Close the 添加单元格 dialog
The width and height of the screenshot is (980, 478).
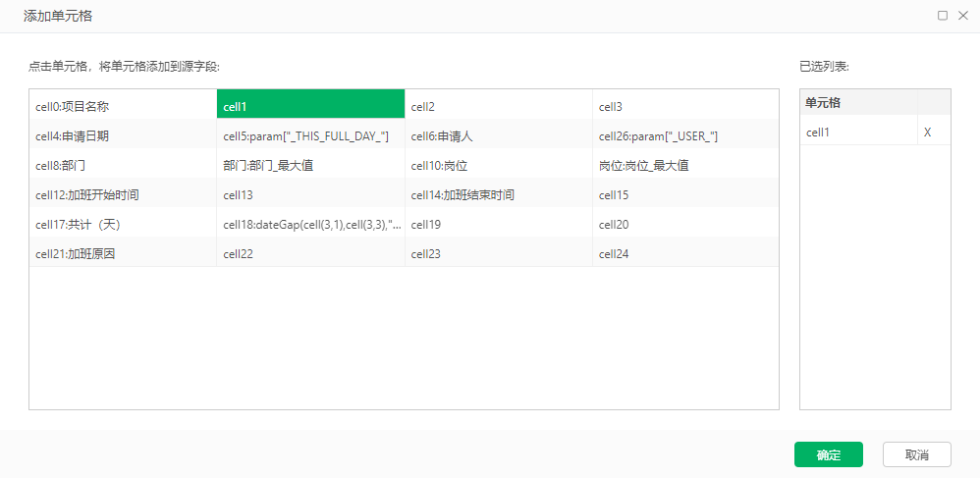(962, 16)
